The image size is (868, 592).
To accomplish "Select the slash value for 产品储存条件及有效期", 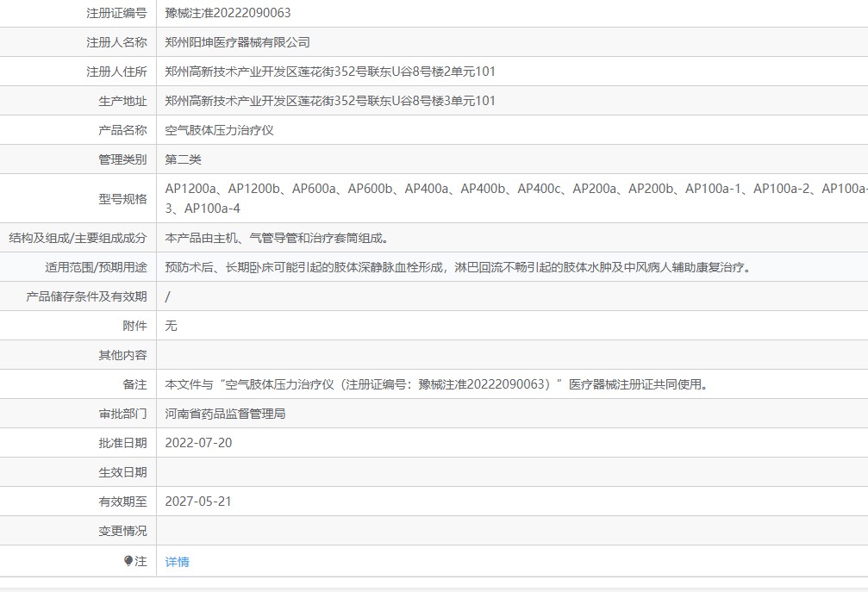I will tap(168, 296).
